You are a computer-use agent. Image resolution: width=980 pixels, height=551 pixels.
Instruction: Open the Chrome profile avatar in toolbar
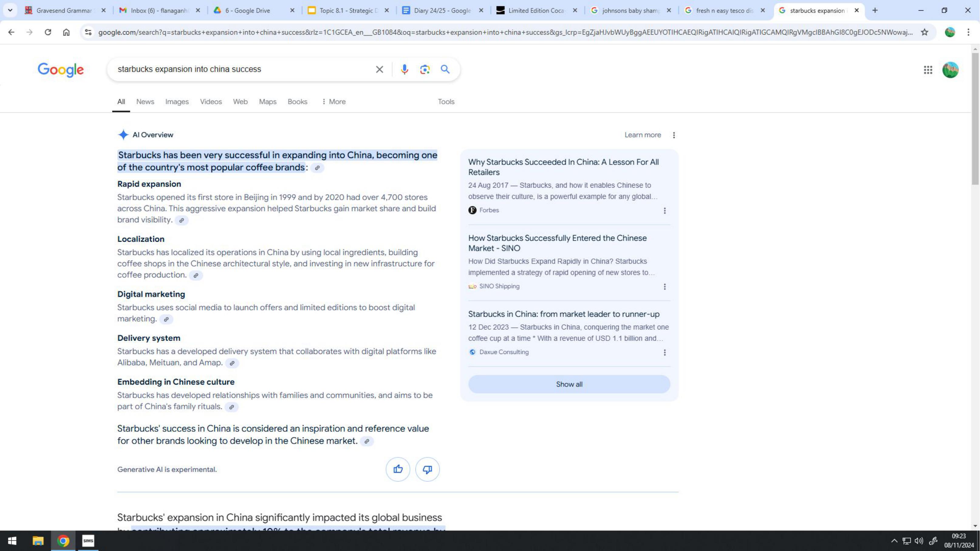(x=950, y=32)
